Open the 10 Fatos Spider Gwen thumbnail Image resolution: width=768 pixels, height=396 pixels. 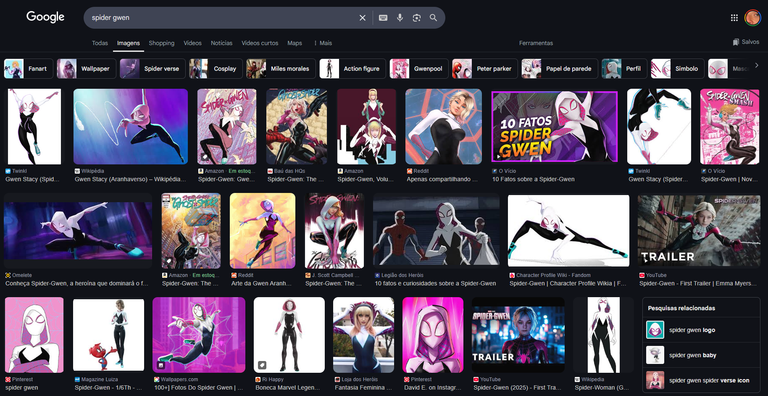(554, 126)
